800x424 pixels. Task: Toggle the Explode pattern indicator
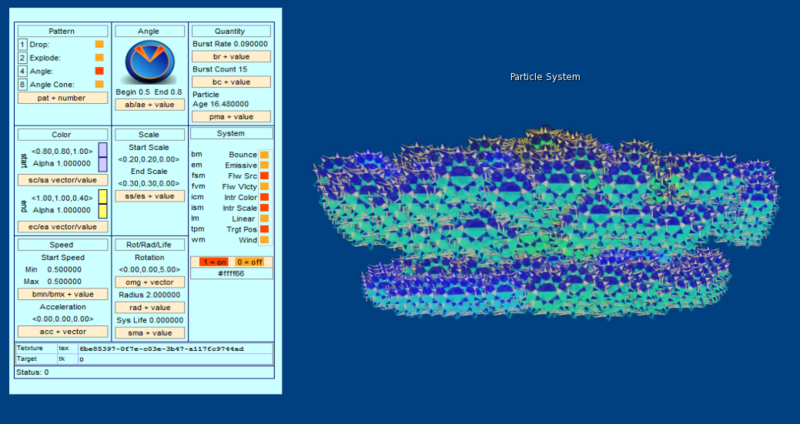point(99,58)
